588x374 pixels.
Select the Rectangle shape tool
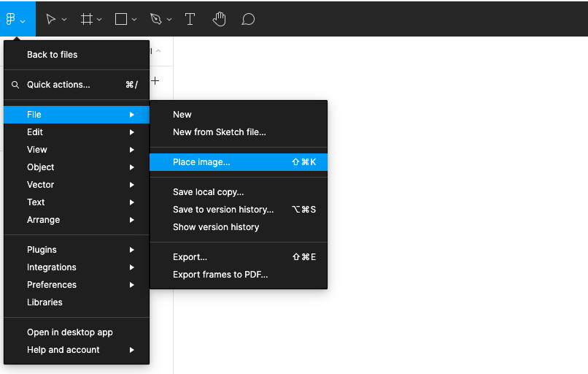[x=121, y=20]
